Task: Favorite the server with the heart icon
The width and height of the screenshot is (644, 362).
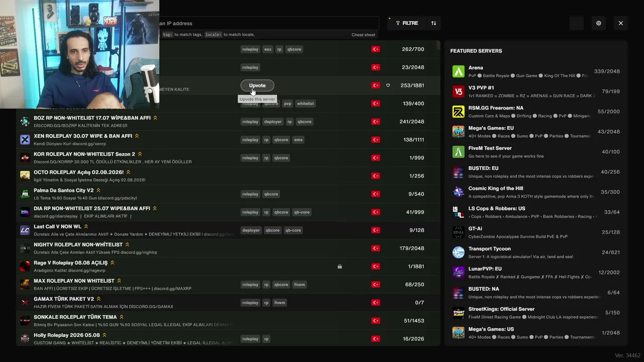Action: tap(388, 85)
